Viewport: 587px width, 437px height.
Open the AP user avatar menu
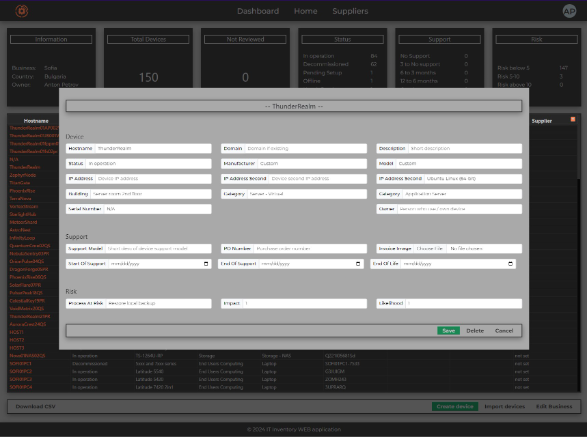coord(569,11)
